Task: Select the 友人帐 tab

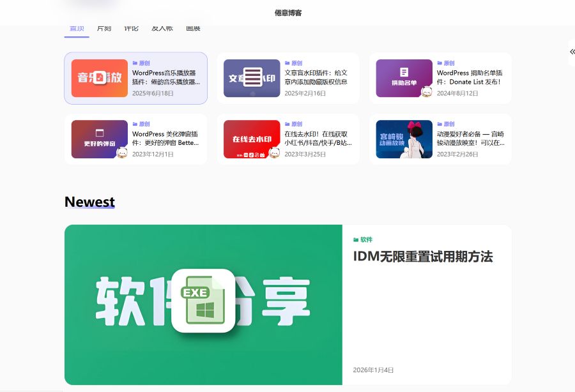Action: coord(162,29)
